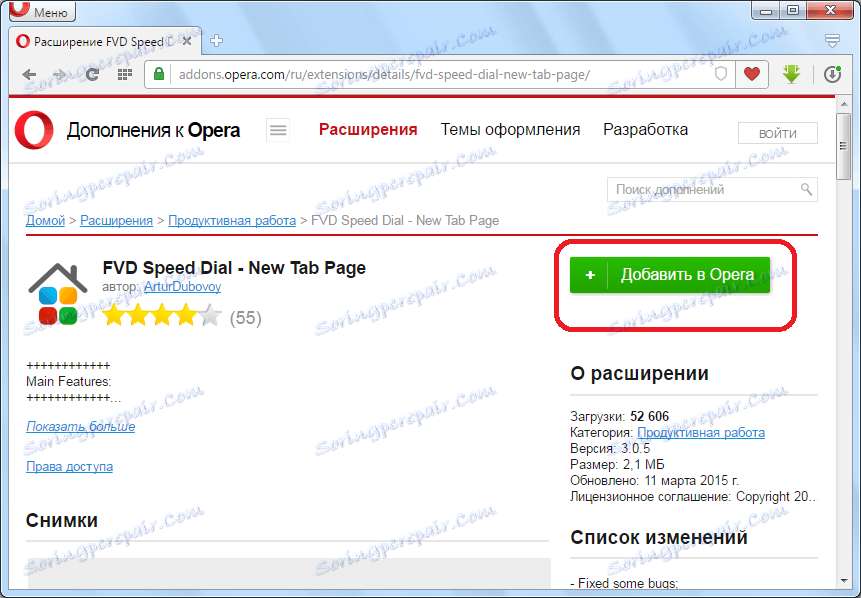
Task: Open the Права доступа link
Action: [70, 467]
